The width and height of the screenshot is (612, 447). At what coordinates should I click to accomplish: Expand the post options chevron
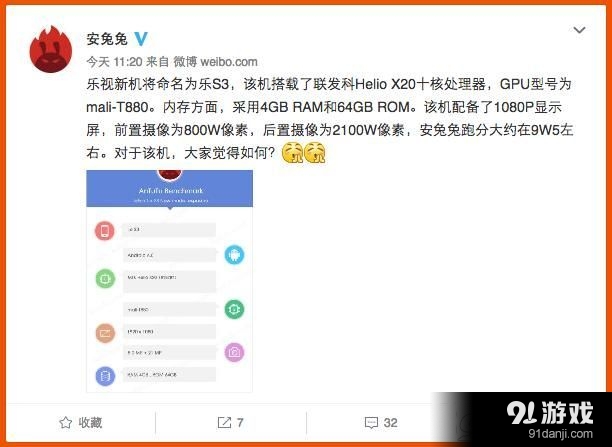(579, 30)
